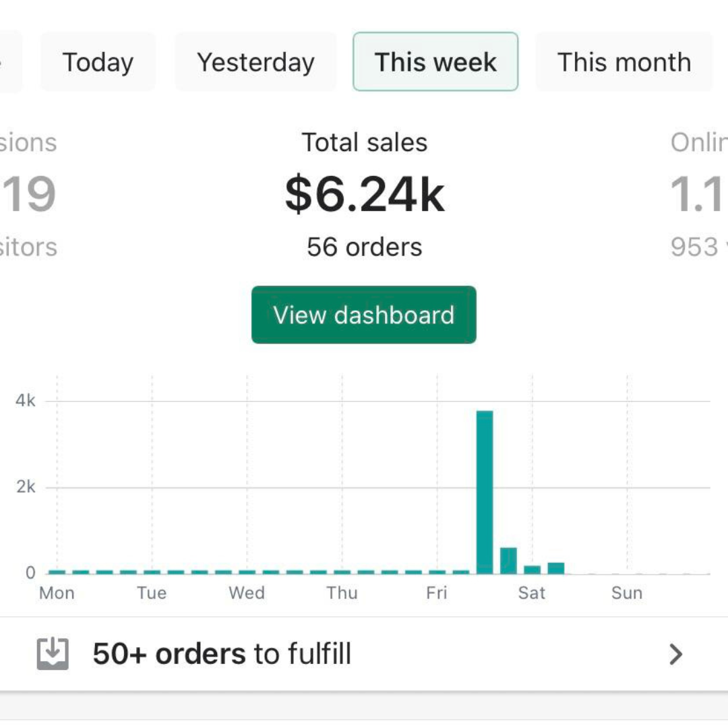Click the orders to fulfill inbox icon
Viewport: 728px width, 728px height.
[53, 654]
